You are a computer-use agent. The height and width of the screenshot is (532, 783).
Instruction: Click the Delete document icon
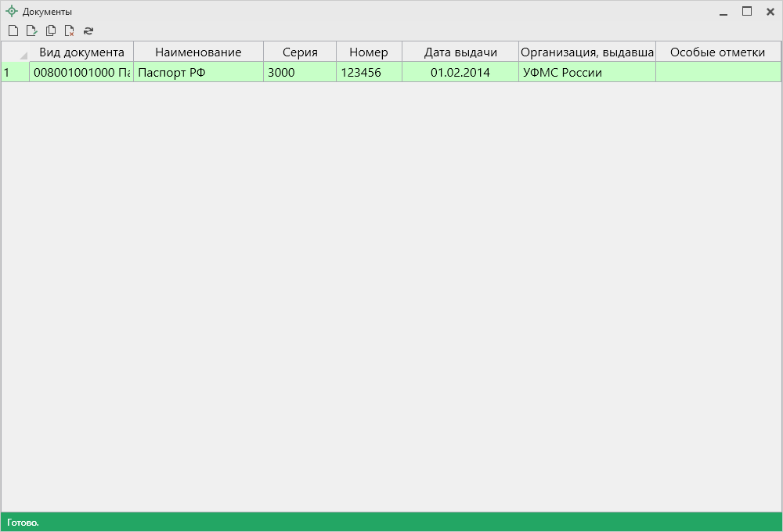pyautogui.click(x=70, y=31)
